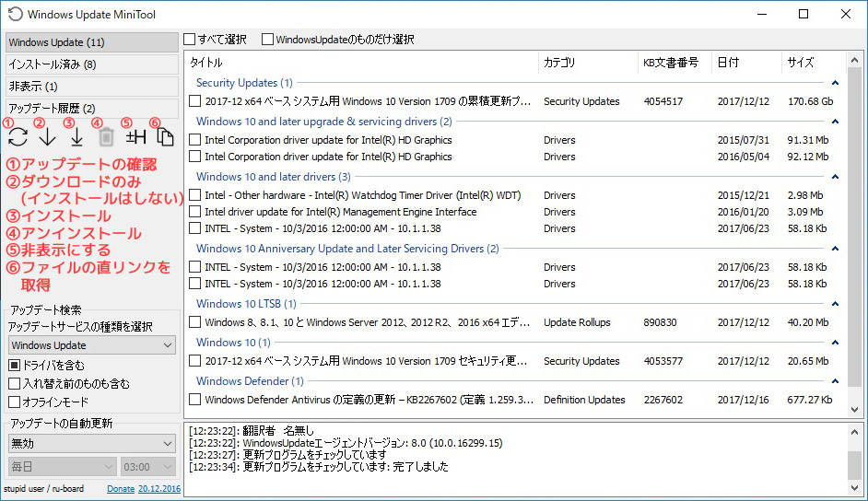Collapse the Windows 10 LTSB (1) group
This screenshot has height=501, width=868.
pyautogui.click(x=835, y=304)
